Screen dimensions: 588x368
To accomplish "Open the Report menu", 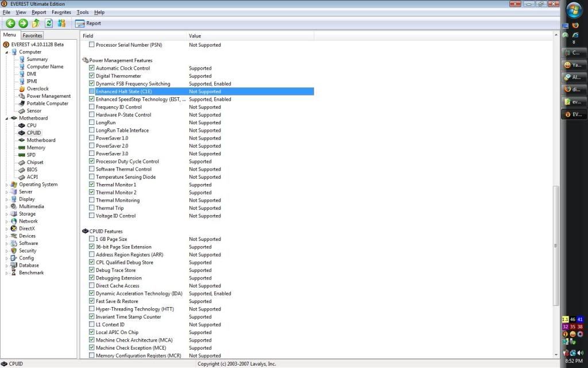I will point(38,13).
